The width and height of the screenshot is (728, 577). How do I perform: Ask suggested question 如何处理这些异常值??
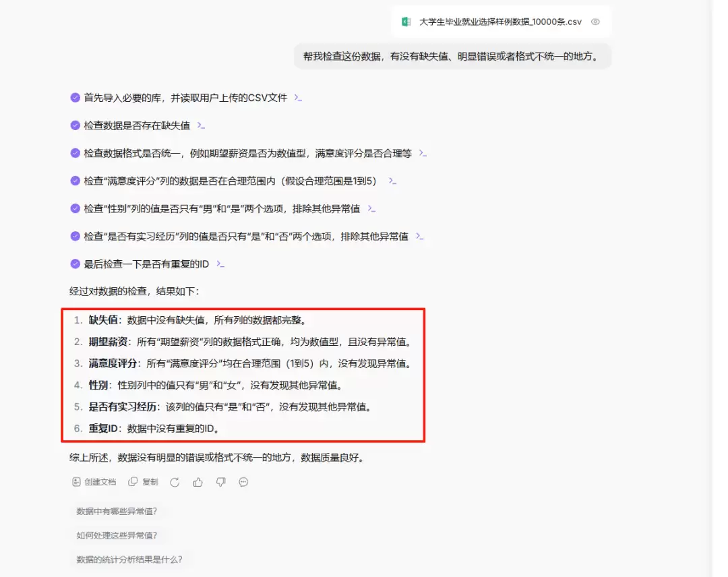click(x=117, y=536)
